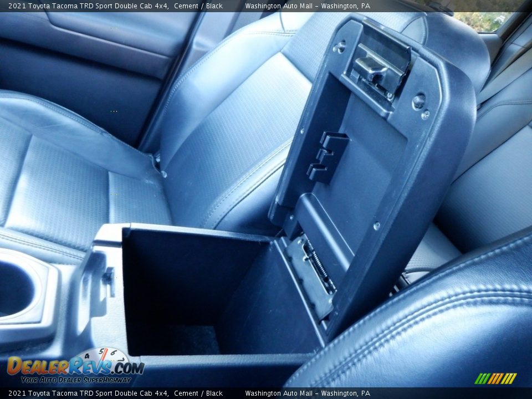The height and width of the screenshot is (399, 532).
Task: Click the round screw on the lid's upper right
Action: (419, 101)
